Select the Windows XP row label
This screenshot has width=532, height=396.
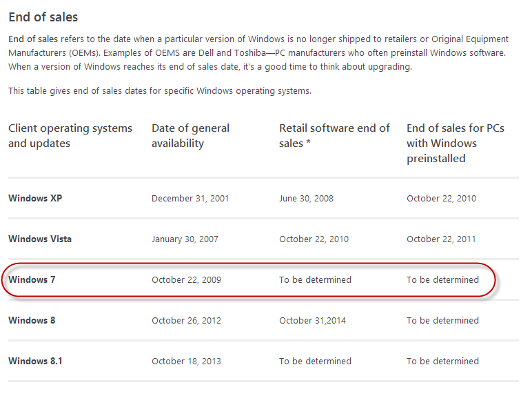click(x=35, y=199)
